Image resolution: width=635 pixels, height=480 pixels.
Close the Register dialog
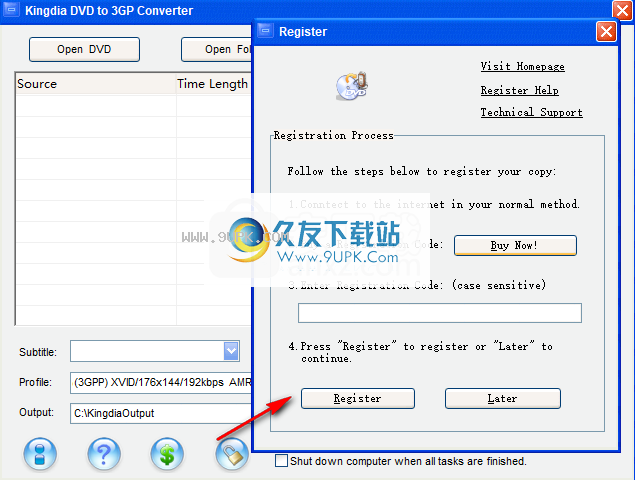coord(606,31)
